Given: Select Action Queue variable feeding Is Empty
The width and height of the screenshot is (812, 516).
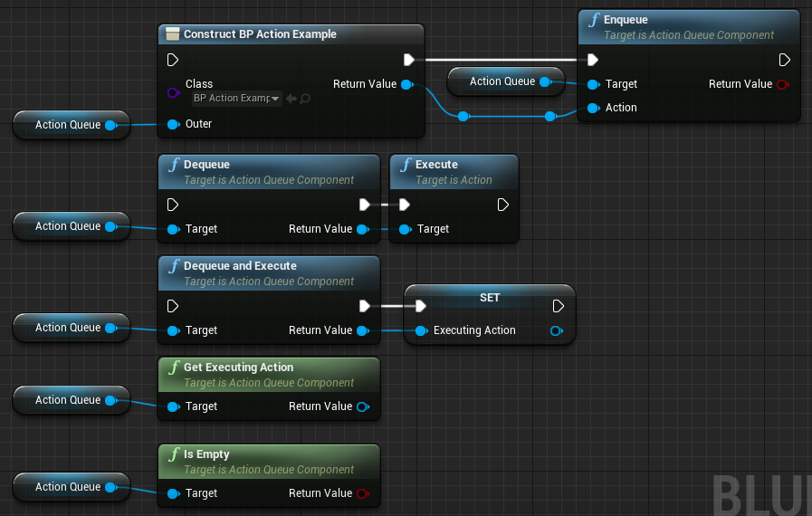Looking at the screenshot, I should point(71,487).
